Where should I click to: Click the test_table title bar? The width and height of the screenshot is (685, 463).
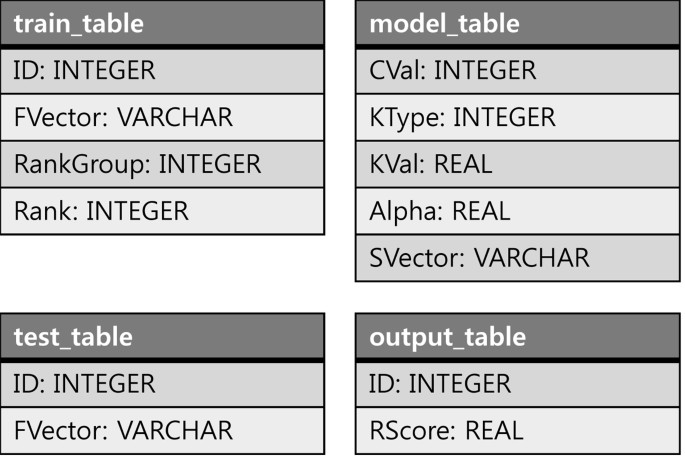pyautogui.click(x=162, y=337)
